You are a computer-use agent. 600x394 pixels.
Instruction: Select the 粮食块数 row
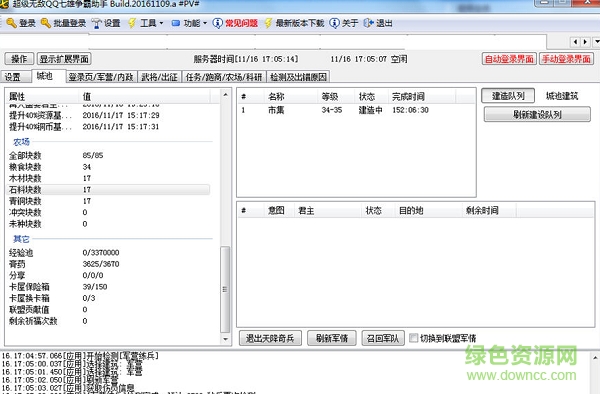(109, 167)
